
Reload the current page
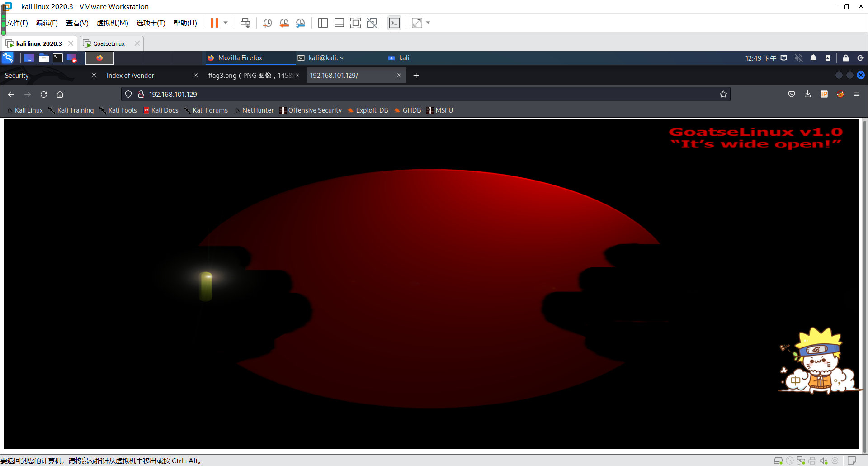click(44, 95)
